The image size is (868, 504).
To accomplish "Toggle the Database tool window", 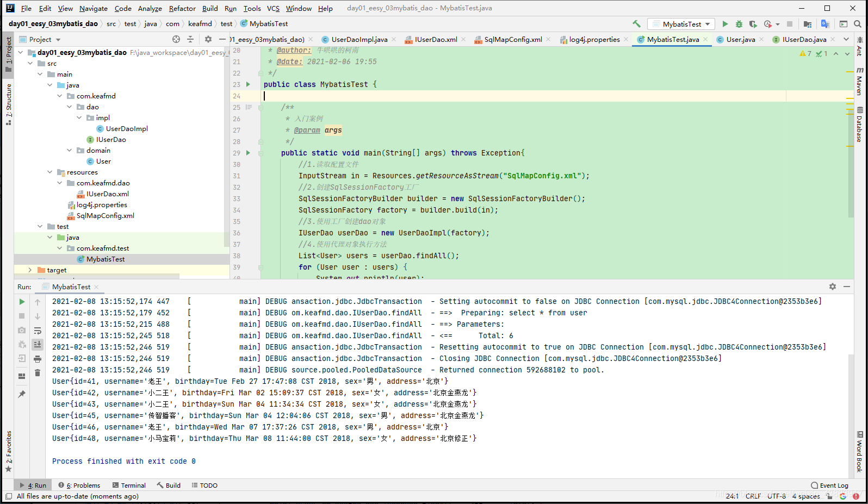I will tap(860, 125).
